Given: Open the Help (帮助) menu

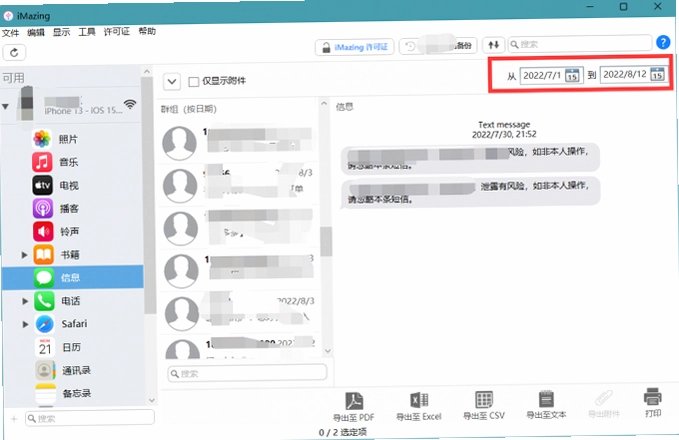Looking at the screenshot, I should tap(147, 31).
